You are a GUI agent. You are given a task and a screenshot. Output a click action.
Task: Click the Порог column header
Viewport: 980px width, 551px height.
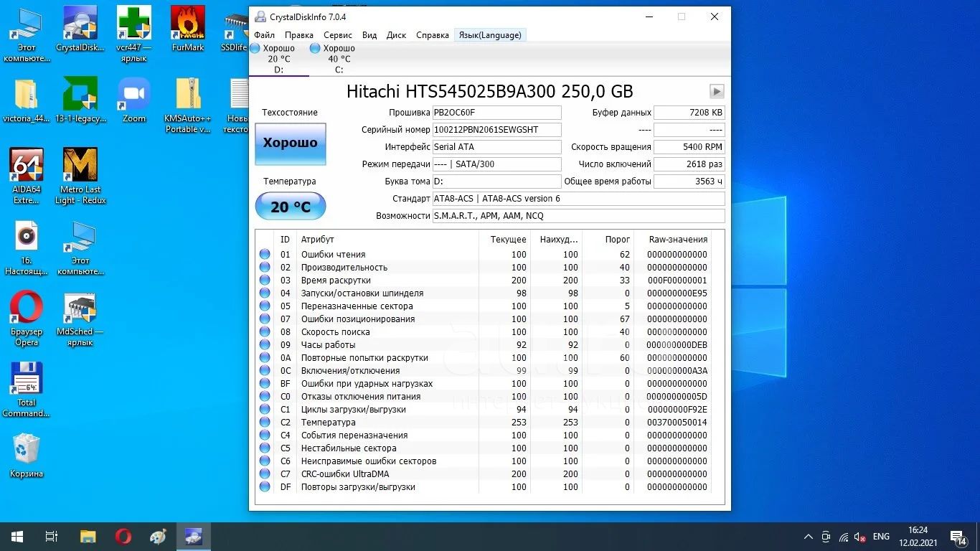[x=618, y=240]
